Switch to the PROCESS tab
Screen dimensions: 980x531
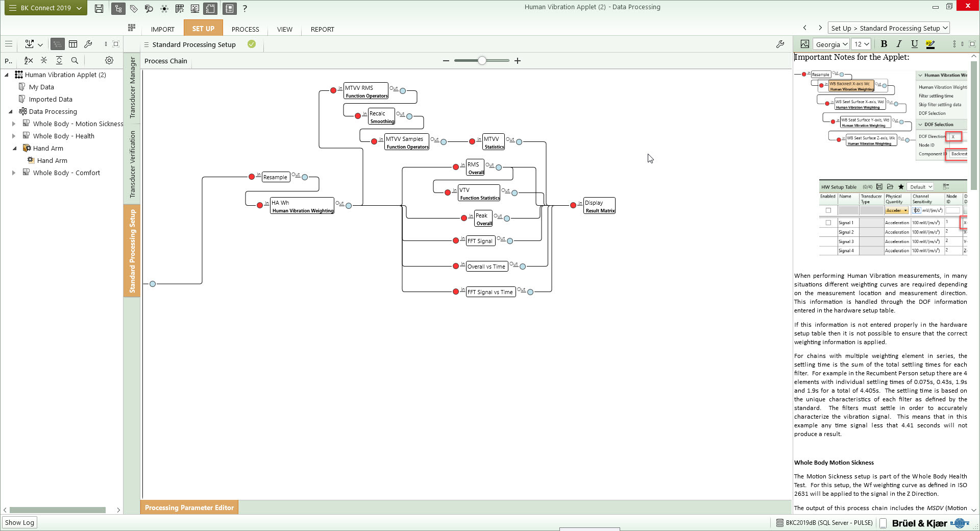point(245,29)
